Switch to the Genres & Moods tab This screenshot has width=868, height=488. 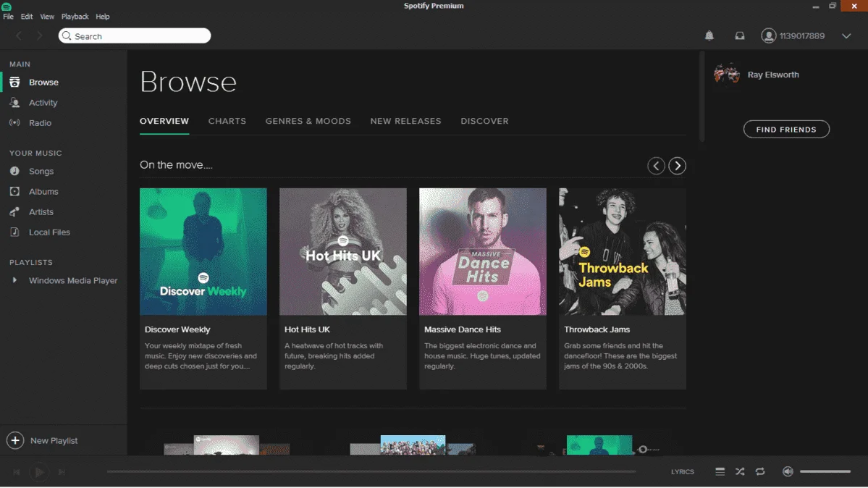[x=308, y=121]
